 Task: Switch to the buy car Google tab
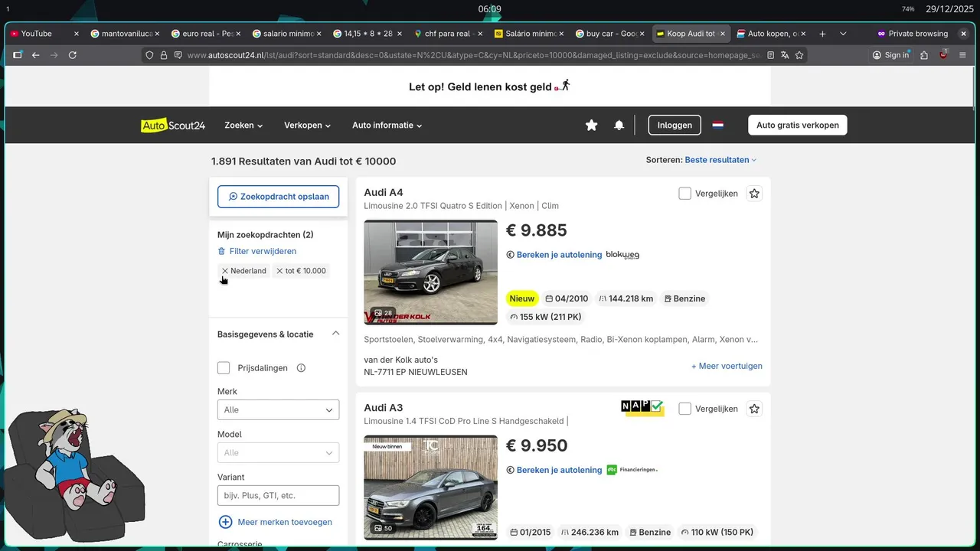pos(610,34)
